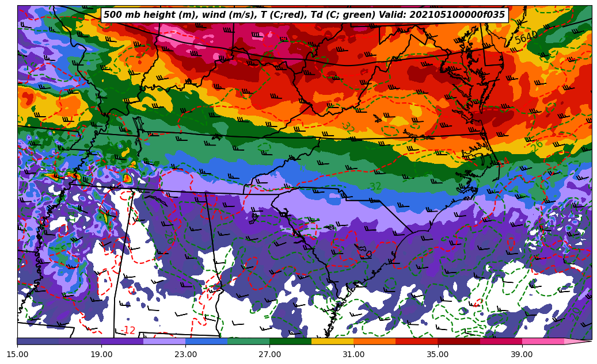This screenshot has width=597, height=364.
Task: Click the 500 mb chart title text
Action: point(304,15)
